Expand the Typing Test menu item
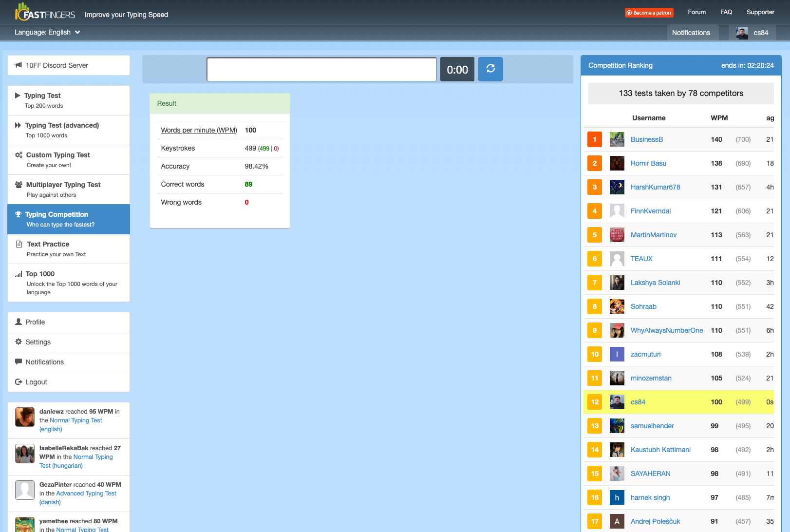The width and height of the screenshot is (790, 532). pyautogui.click(x=69, y=100)
